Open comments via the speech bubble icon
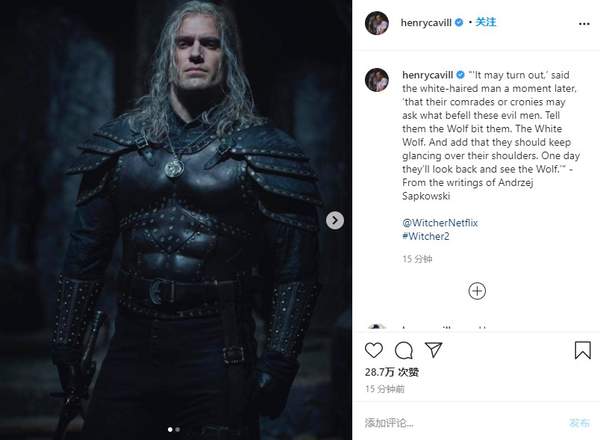 (x=403, y=350)
